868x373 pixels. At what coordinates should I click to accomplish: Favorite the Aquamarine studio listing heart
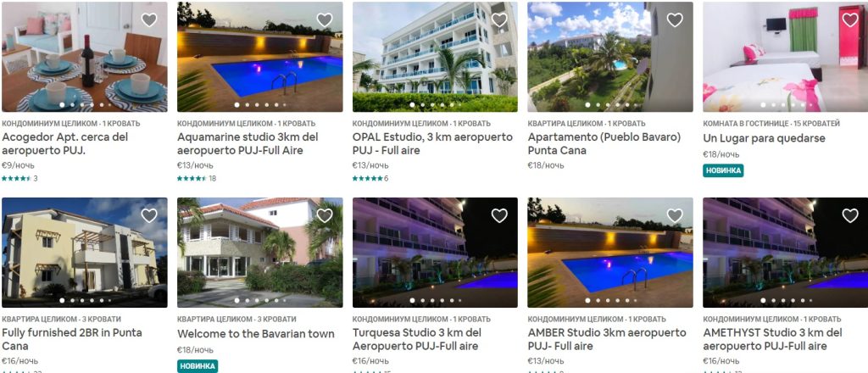point(325,20)
